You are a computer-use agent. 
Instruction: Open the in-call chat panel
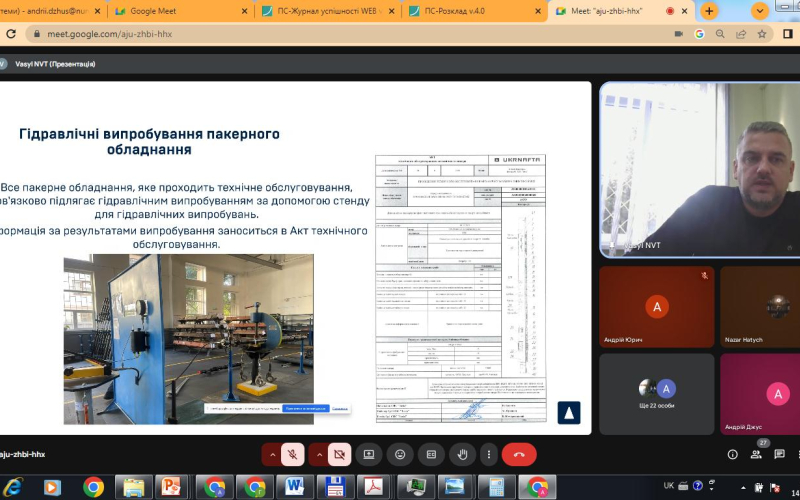point(780,454)
